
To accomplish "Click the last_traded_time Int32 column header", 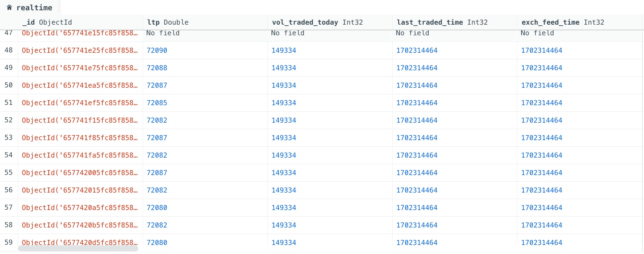I will (x=442, y=22).
